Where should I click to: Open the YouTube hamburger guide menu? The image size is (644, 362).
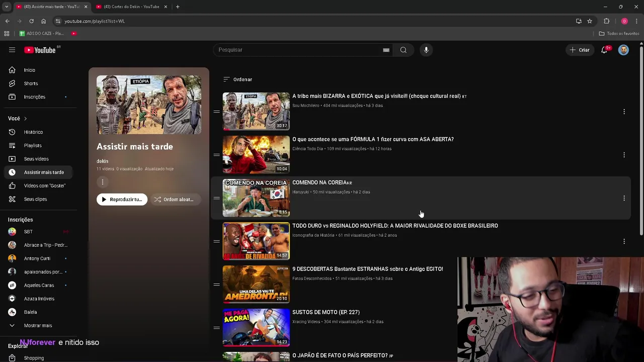tap(12, 50)
